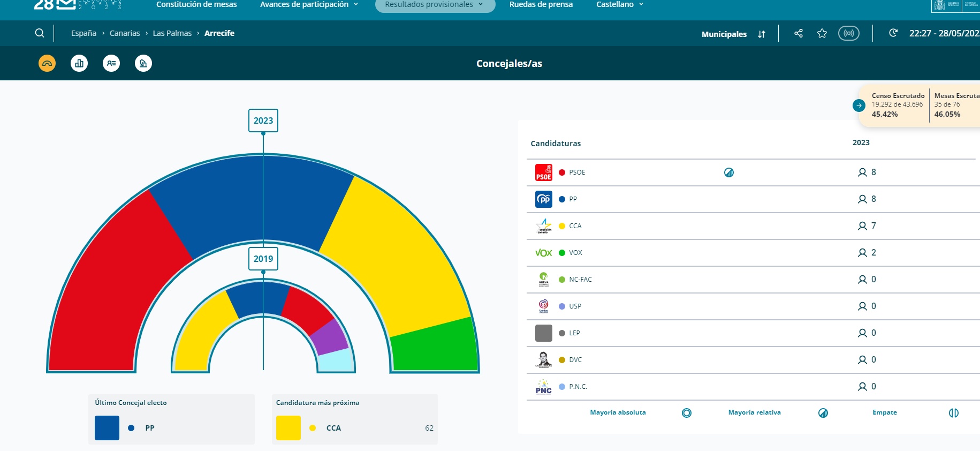This screenshot has width=980, height=451.
Task: Switch to the bar chart view icon
Action: pos(79,63)
